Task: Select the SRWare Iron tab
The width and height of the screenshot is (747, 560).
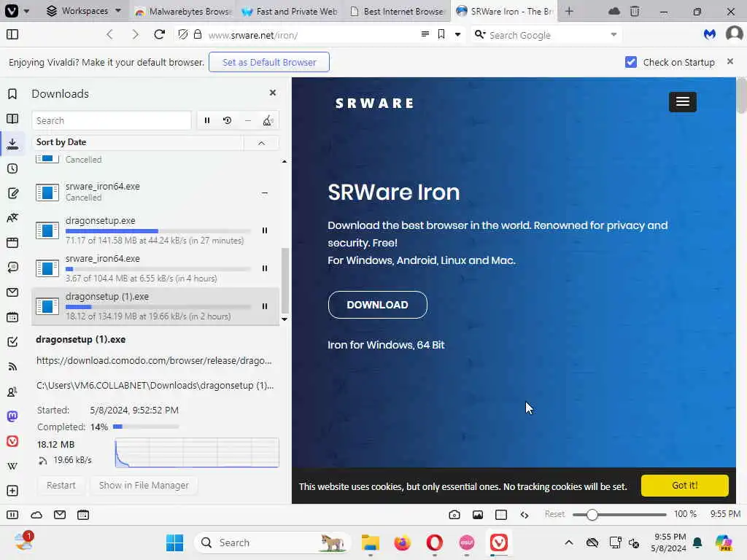Action: 505,11
